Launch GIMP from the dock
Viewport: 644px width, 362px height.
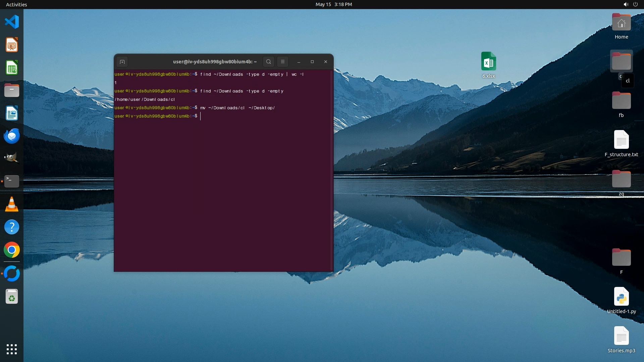12,158
